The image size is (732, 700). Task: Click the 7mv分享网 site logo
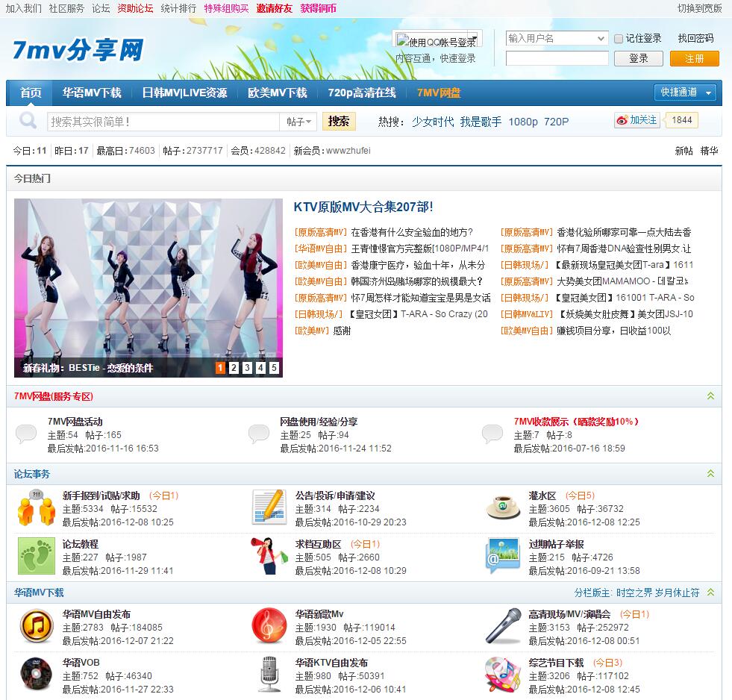(78, 49)
